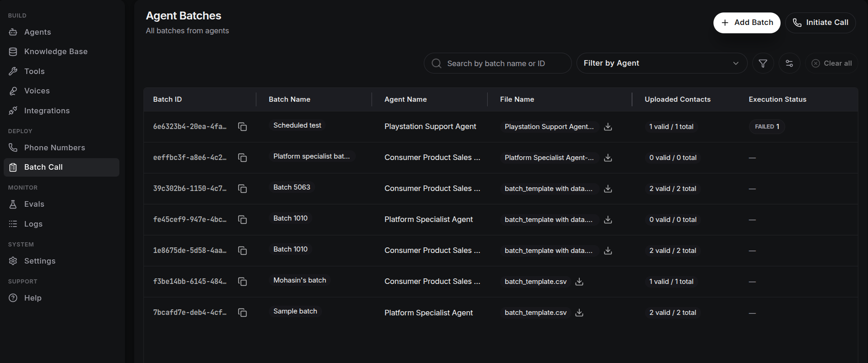Download Mohasin's batch file
Image resolution: width=868 pixels, height=363 pixels.
click(x=579, y=282)
